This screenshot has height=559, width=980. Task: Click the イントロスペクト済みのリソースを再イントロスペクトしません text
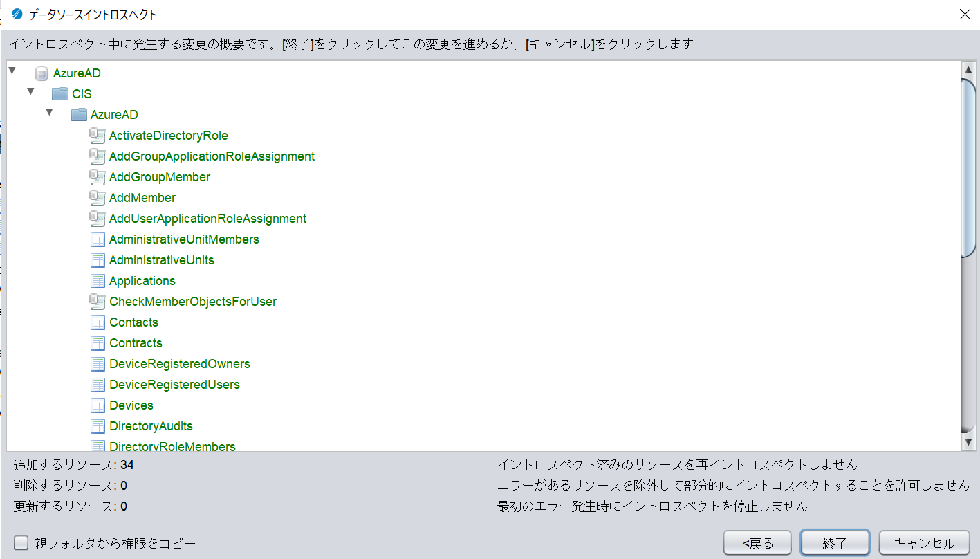(x=677, y=465)
